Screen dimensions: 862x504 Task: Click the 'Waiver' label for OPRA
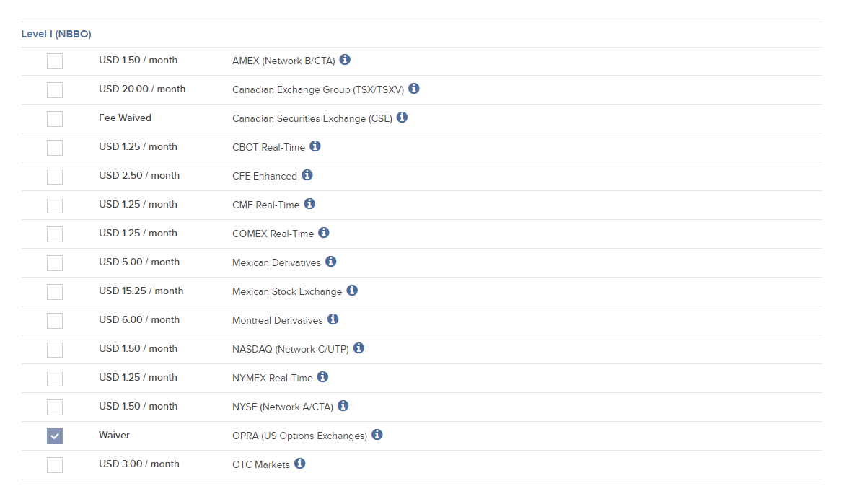pyautogui.click(x=114, y=435)
